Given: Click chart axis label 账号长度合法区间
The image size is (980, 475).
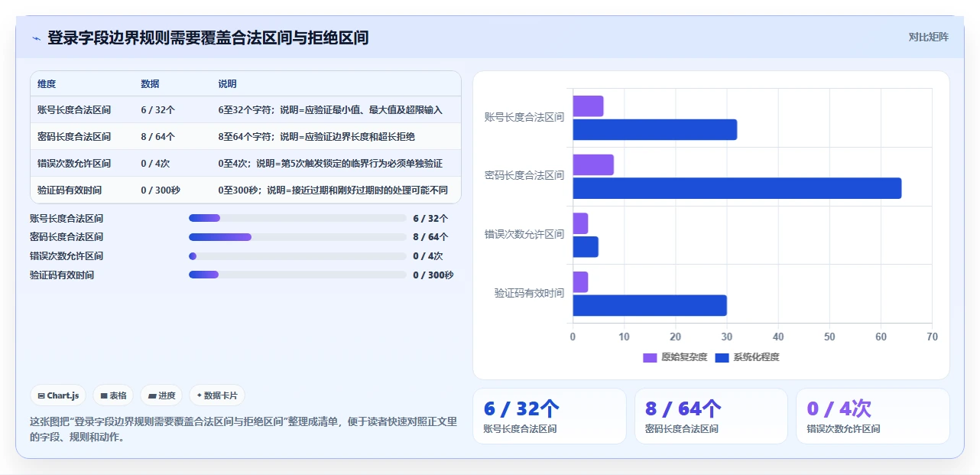Looking at the screenshot, I should (524, 117).
